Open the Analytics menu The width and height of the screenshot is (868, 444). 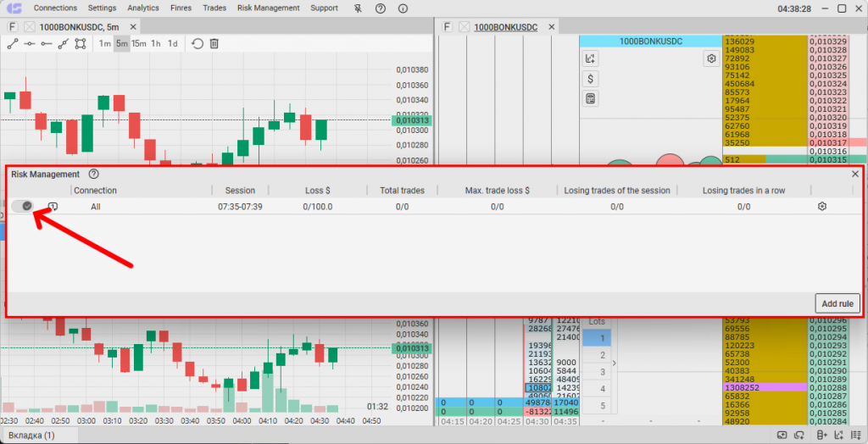point(142,8)
